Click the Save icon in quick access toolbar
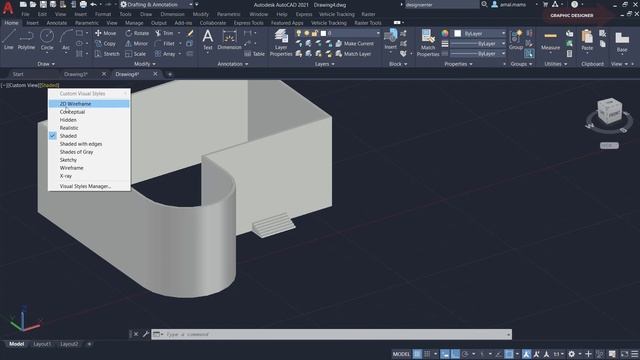640x360 pixels. click(43, 4)
